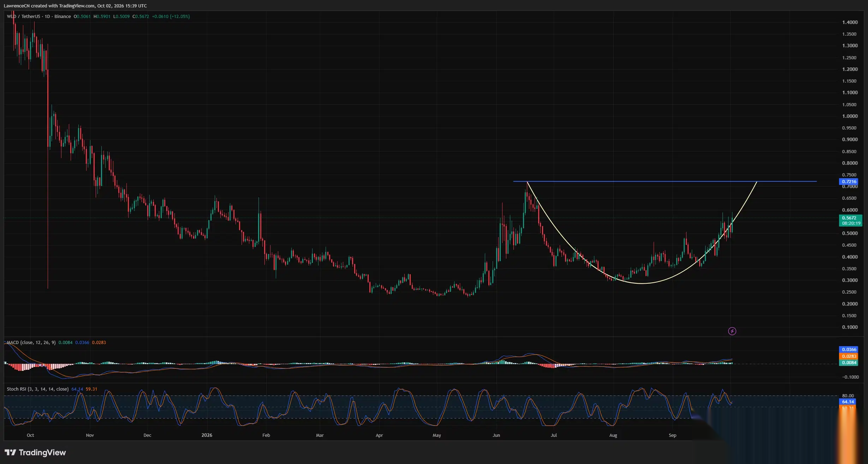Open the MACD (close, 12, 26, 9) indicator legend
This screenshot has height=464, width=868.
(x=31, y=342)
